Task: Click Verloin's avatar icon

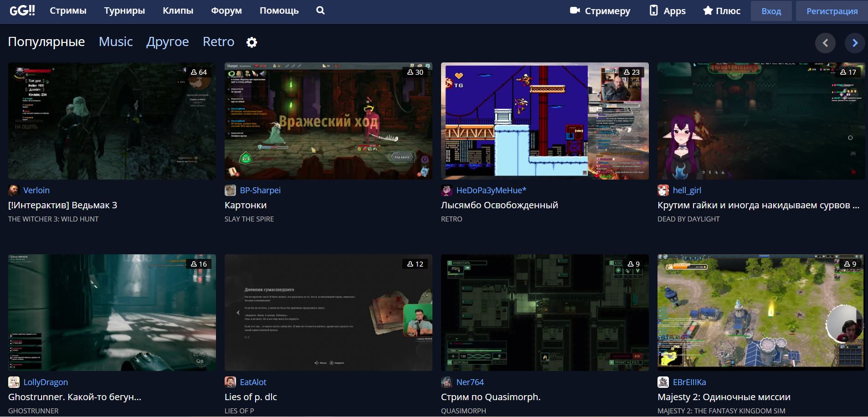Action: click(x=14, y=190)
